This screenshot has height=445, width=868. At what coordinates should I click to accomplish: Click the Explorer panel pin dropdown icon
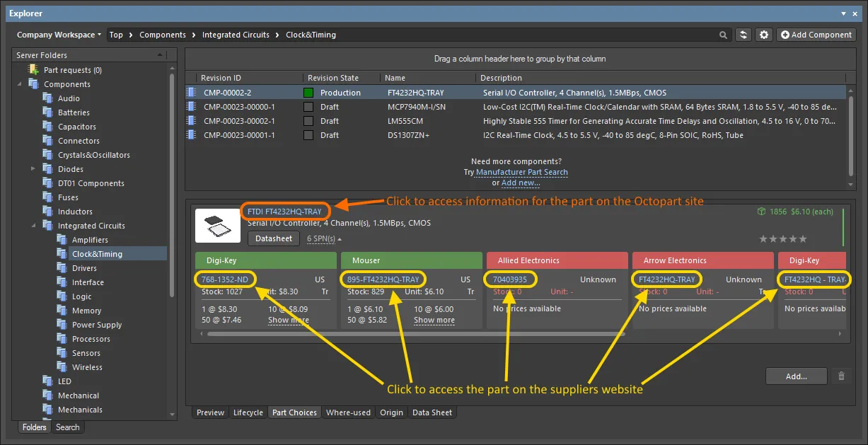[x=844, y=13]
